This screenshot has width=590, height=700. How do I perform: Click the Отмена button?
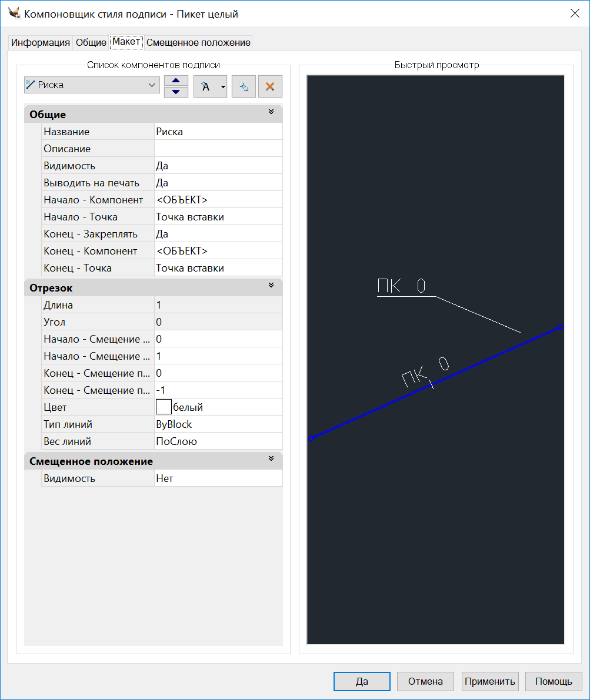[x=425, y=681]
